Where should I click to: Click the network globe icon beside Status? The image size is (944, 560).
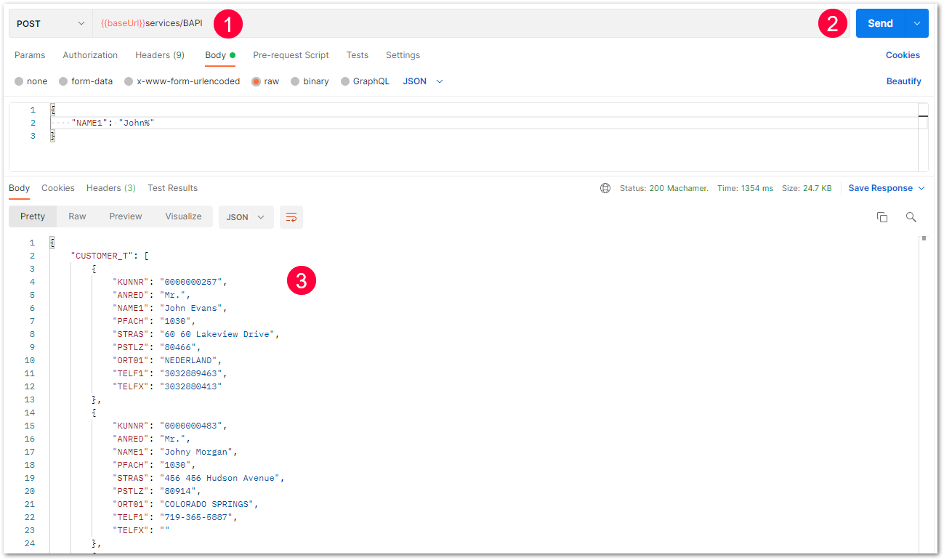click(x=605, y=188)
